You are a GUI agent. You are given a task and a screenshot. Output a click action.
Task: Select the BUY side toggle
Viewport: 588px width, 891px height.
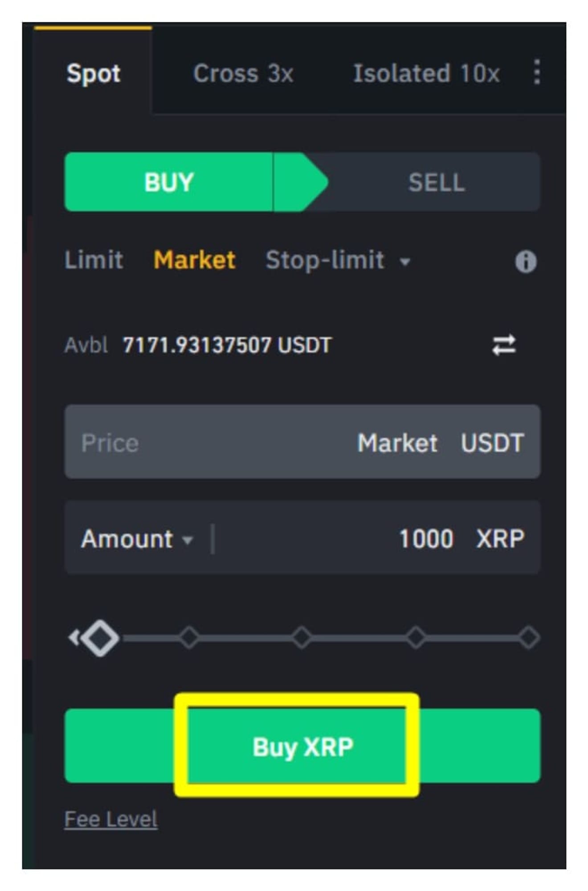coord(169,182)
